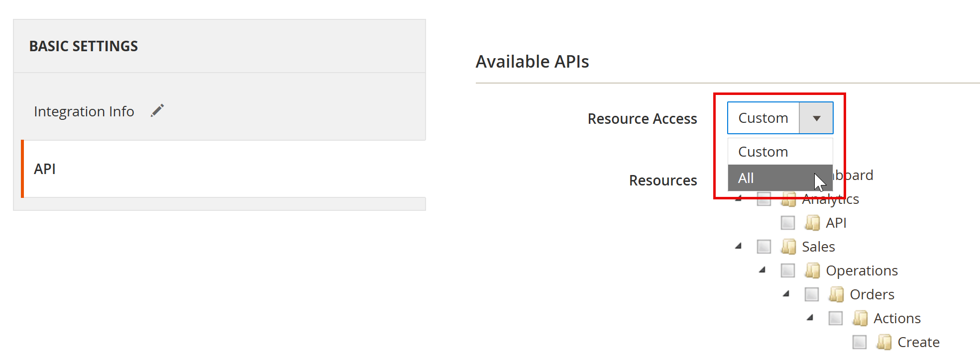This screenshot has width=980, height=357.
Task: Select the Sales tree label
Action: point(818,247)
